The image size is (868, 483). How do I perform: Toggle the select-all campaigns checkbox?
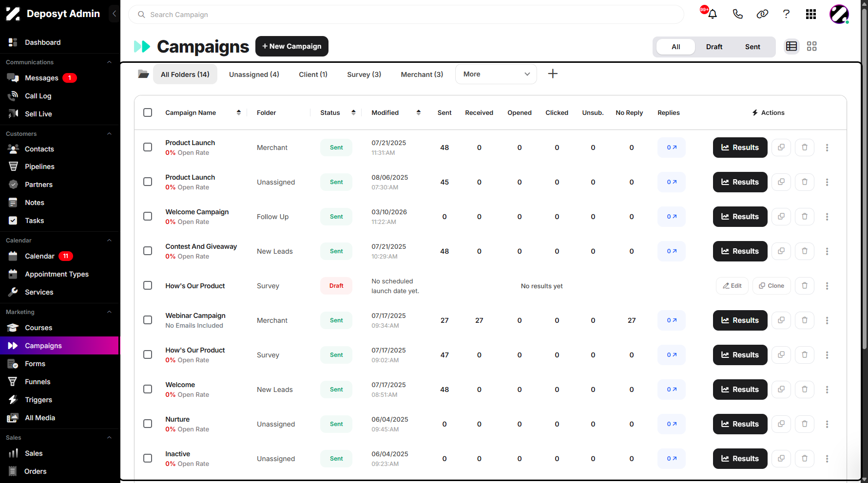pyautogui.click(x=148, y=112)
